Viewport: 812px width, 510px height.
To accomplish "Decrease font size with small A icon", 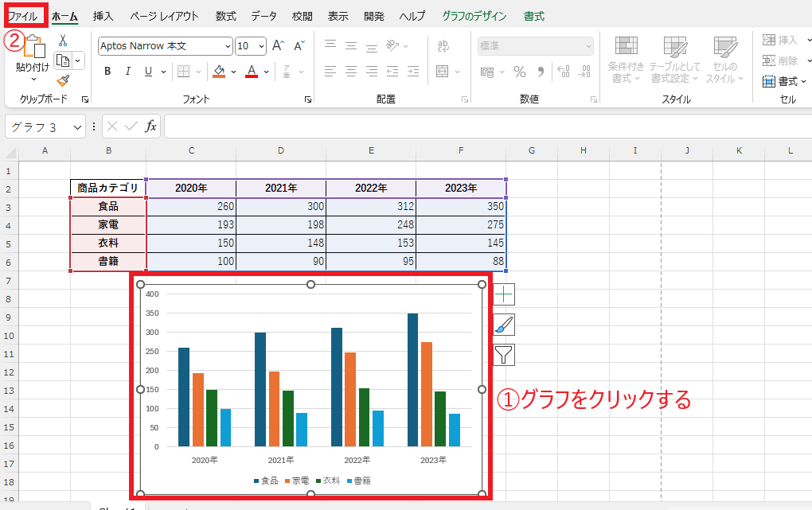I will pos(299,45).
